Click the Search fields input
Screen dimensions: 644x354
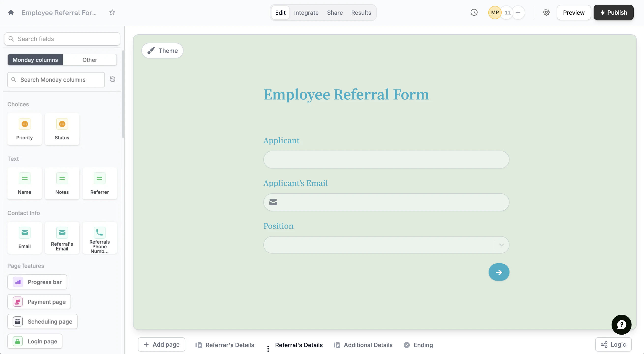[x=62, y=39]
